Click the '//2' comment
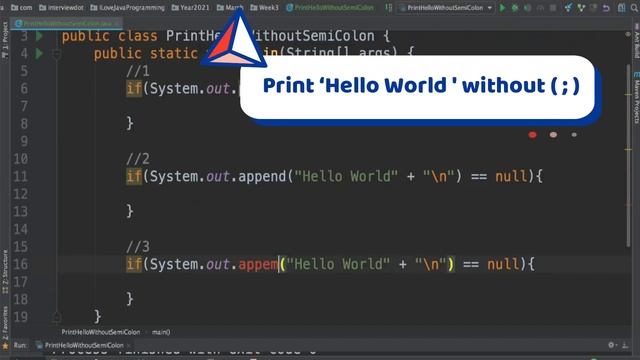The height and width of the screenshot is (360, 640). tap(138, 158)
